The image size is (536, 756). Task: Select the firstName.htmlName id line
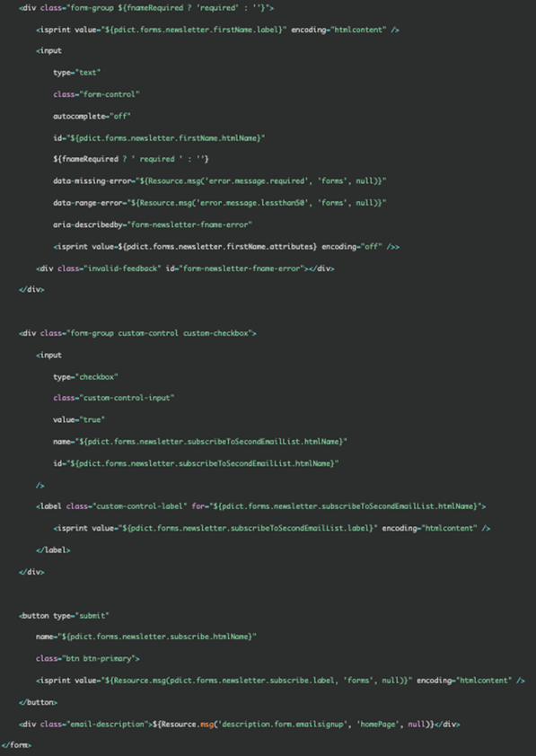pos(159,138)
